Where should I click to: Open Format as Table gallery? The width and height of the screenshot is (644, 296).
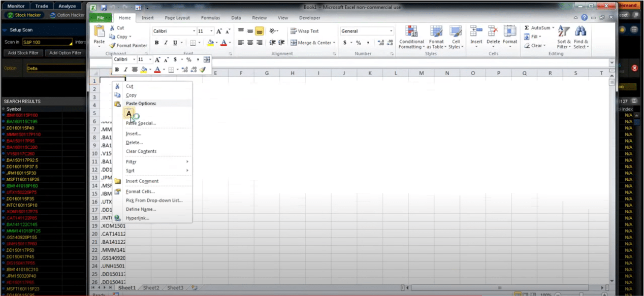436,37
